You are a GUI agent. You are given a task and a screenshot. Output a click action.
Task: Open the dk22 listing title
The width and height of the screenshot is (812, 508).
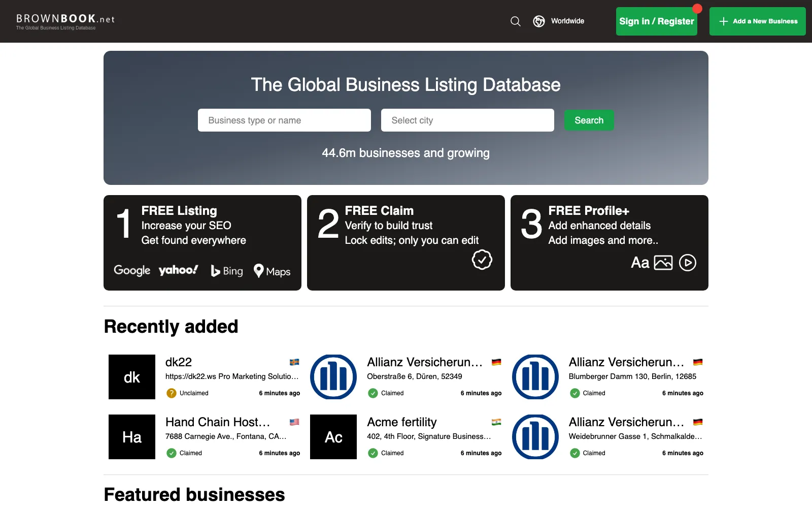pos(179,362)
